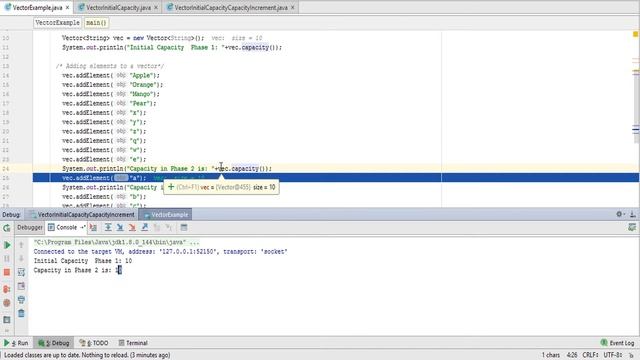Click the Force Step Into icon
Screen dimensions: 640x360
[132, 227]
